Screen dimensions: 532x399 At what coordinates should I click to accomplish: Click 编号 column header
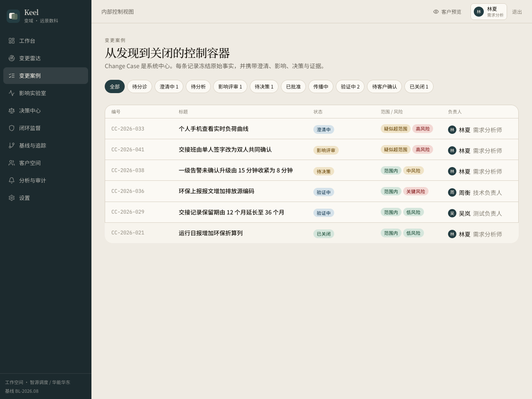tap(116, 112)
